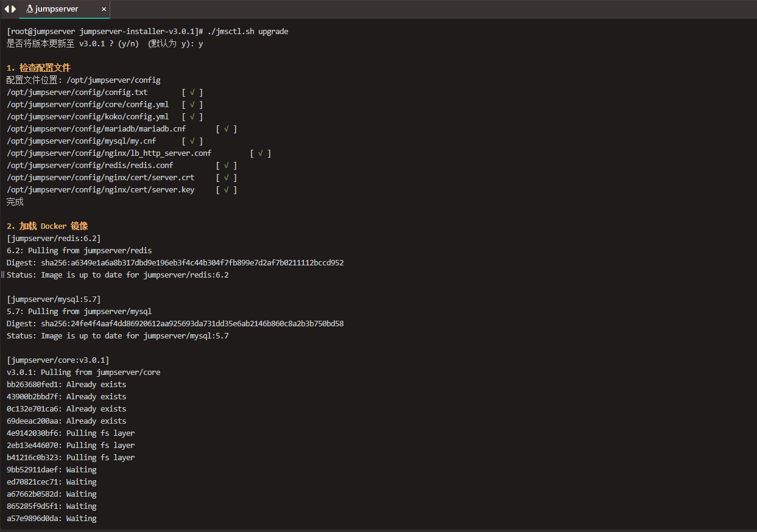Image resolution: width=757 pixels, height=532 pixels.
Task: Click the checkmark next to lb_http_server.conf
Action: pyautogui.click(x=261, y=153)
